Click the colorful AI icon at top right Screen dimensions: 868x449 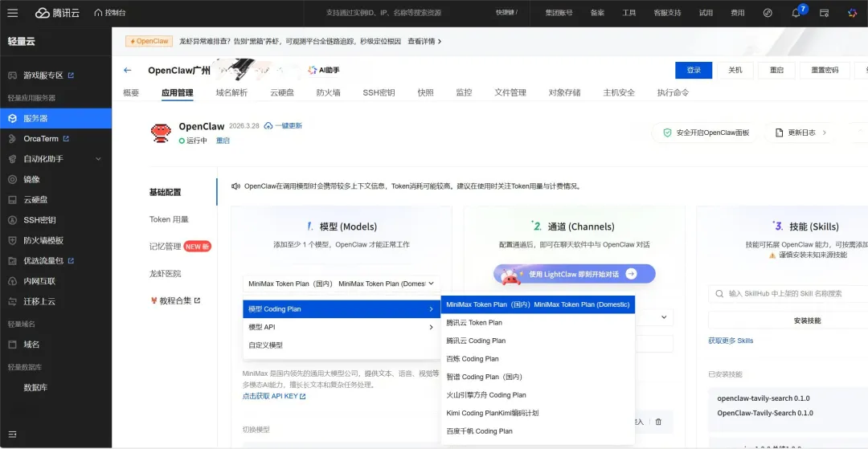(x=853, y=13)
